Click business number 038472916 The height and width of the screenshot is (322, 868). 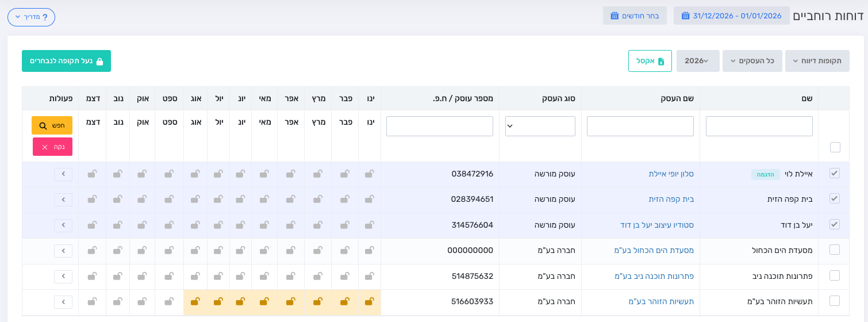(473, 174)
